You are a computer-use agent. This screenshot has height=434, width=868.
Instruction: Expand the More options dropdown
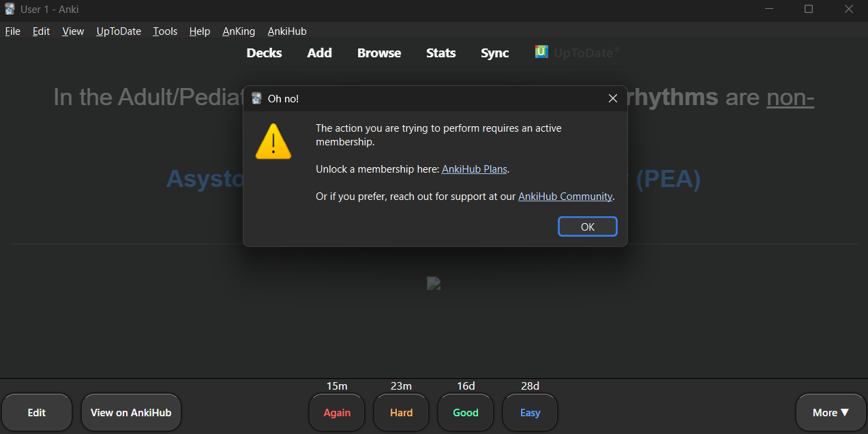pos(830,412)
